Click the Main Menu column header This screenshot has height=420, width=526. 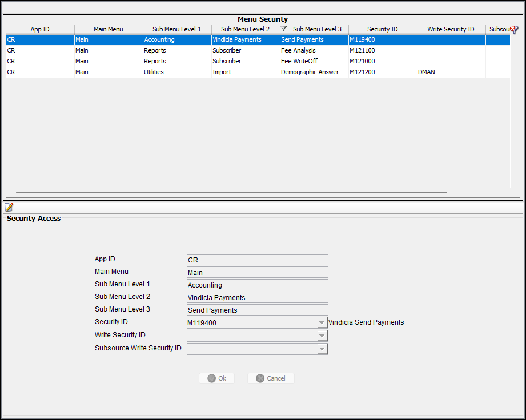109,29
